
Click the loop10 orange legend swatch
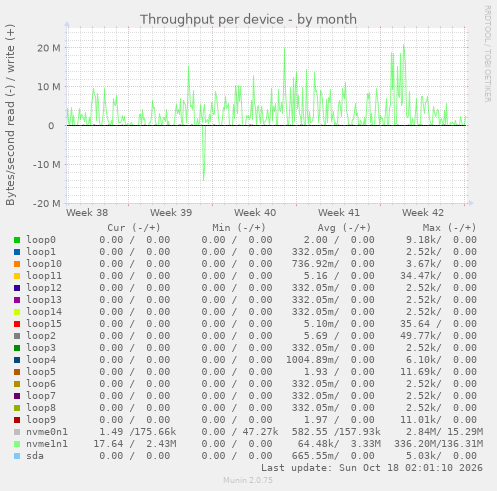point(17,264)
